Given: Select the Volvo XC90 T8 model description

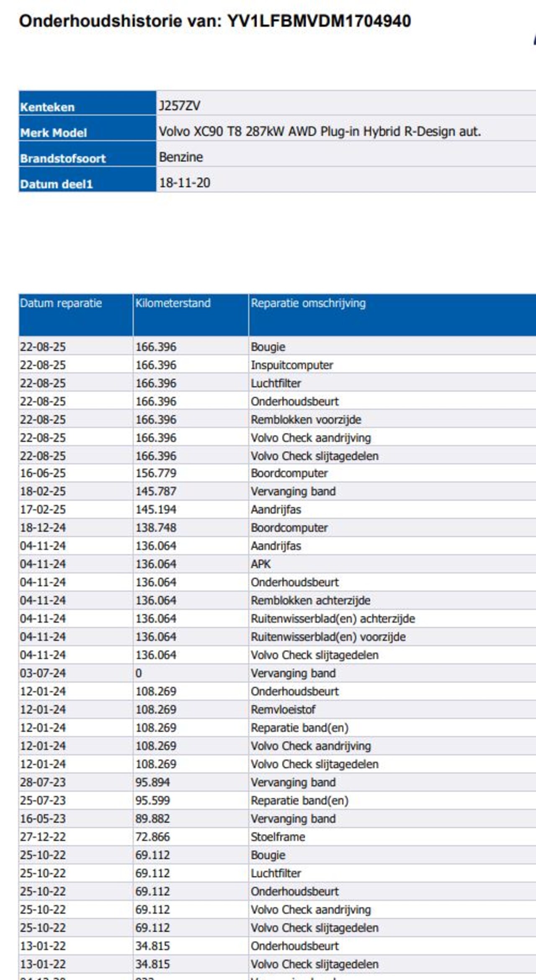Looking at the screenshot, I should click(319, 132).
